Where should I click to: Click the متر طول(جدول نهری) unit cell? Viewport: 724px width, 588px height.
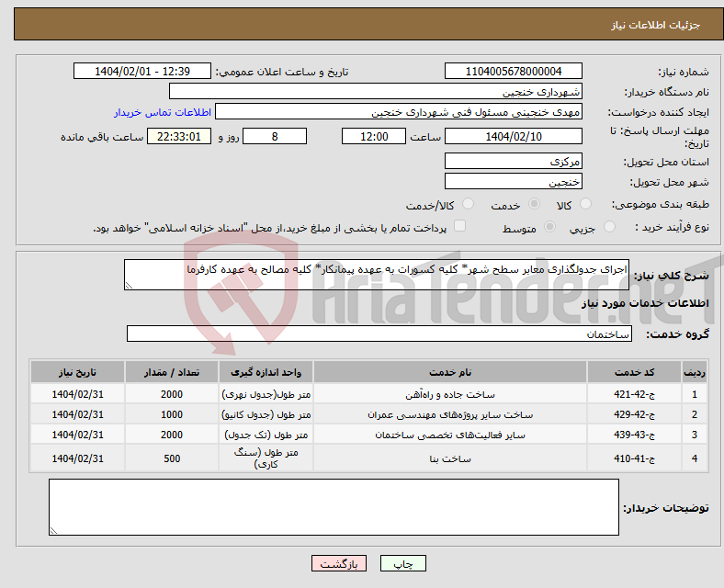tap(266, 395)
